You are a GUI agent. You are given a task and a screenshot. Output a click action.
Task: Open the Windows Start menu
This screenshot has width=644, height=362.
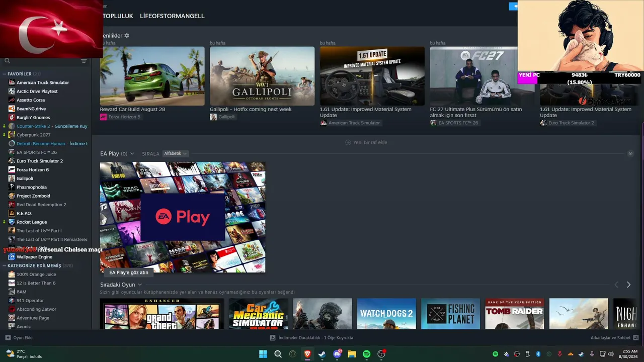coord(263,354)
